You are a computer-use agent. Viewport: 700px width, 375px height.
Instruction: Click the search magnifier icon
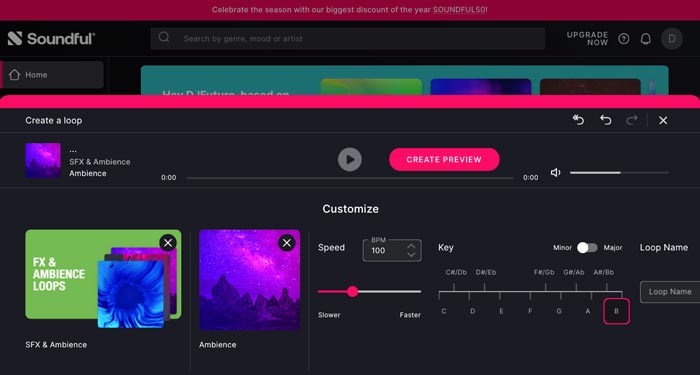coord(164,37)
